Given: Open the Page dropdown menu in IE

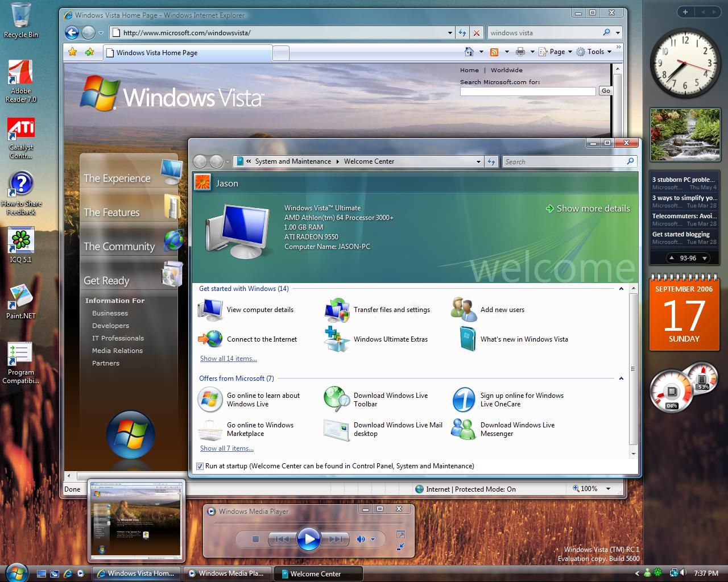Looking at the screenshot, I should 560,52.
